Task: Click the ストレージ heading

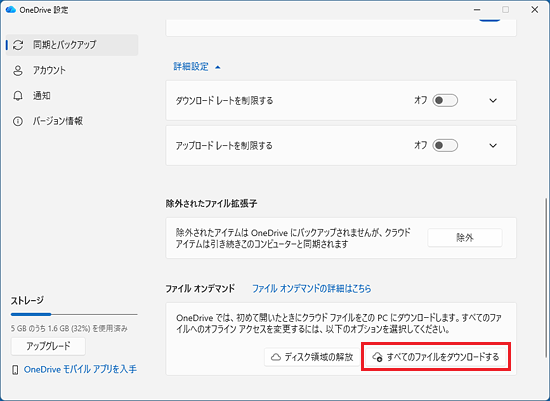Action: pyautogui.click(x=27, y=301)
